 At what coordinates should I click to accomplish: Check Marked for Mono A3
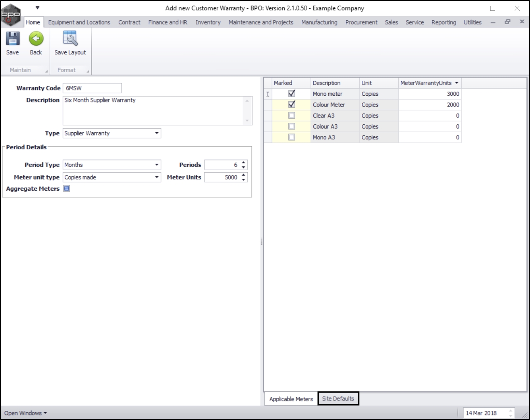pos(292,137)
